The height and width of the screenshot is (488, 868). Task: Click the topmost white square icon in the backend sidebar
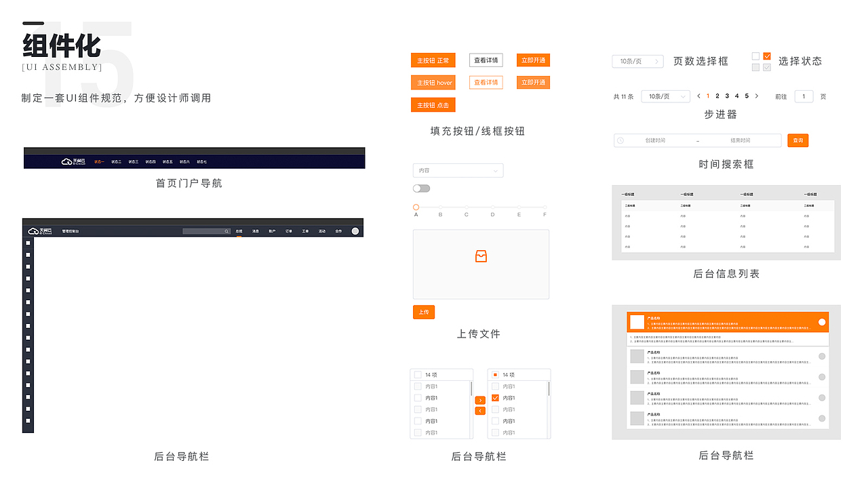click(x=28, y=243)
